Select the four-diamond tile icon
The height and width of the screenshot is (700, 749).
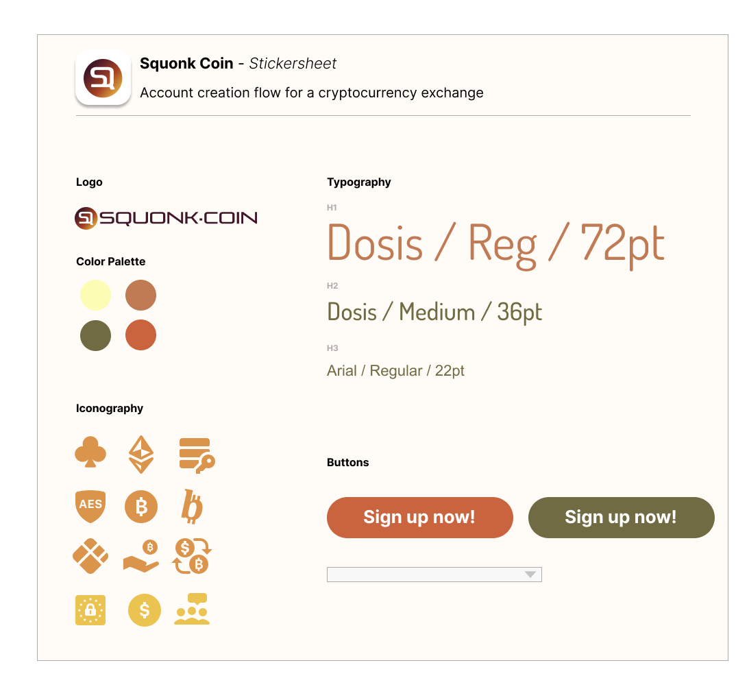[90, 556]
